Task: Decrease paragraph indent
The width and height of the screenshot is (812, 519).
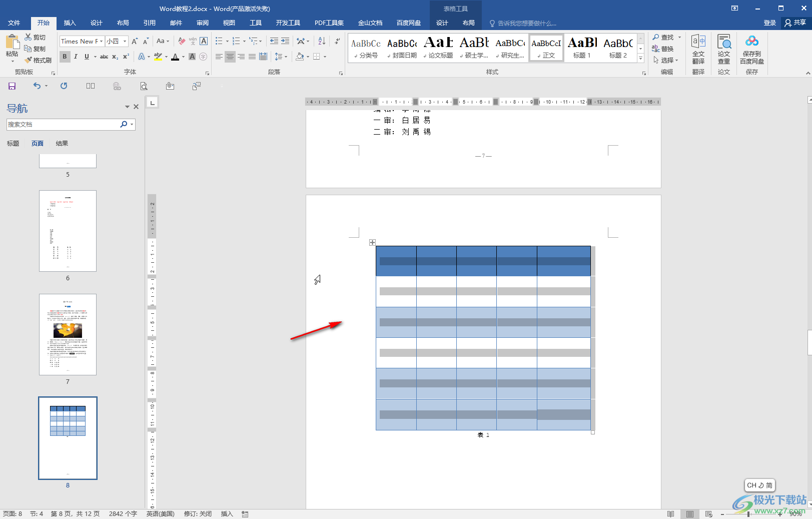Action: pos(274,41)
